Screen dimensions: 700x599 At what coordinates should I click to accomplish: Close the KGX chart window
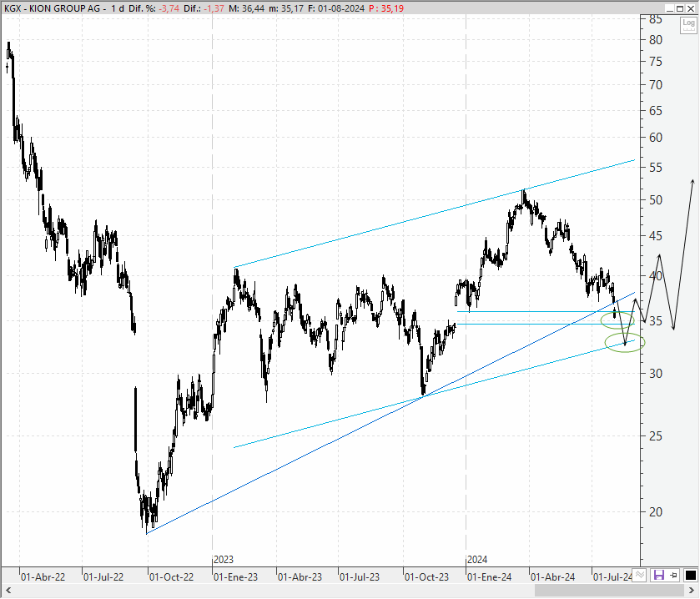(x=690, y=8)
